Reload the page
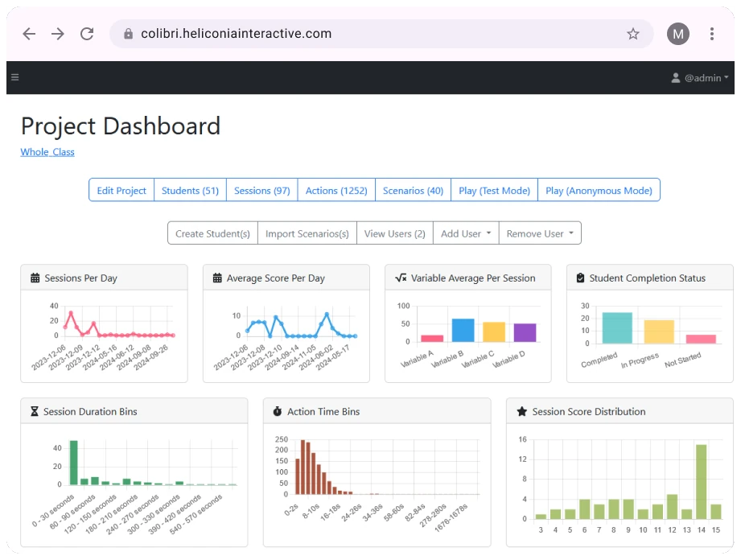Viewport: 741px width, 560px height. (87, 34)
